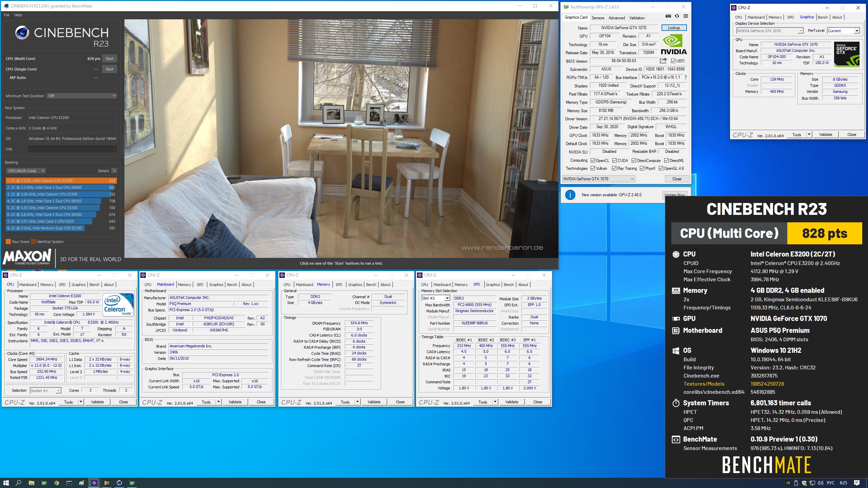
Task: Toggle the OpenGL 4.6 checkbox
Action: pos(661,168)
